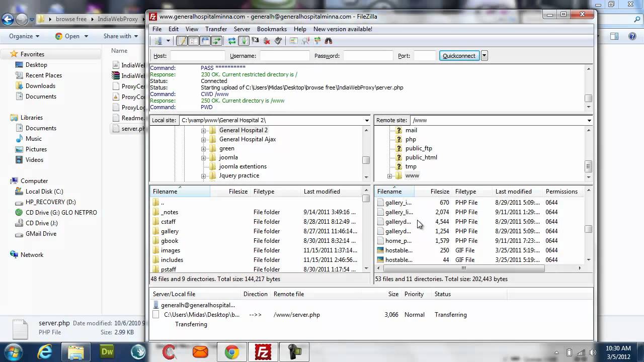Cancel the current operation
This screenshot has width=644, height=362.
(x=255, y=41)
